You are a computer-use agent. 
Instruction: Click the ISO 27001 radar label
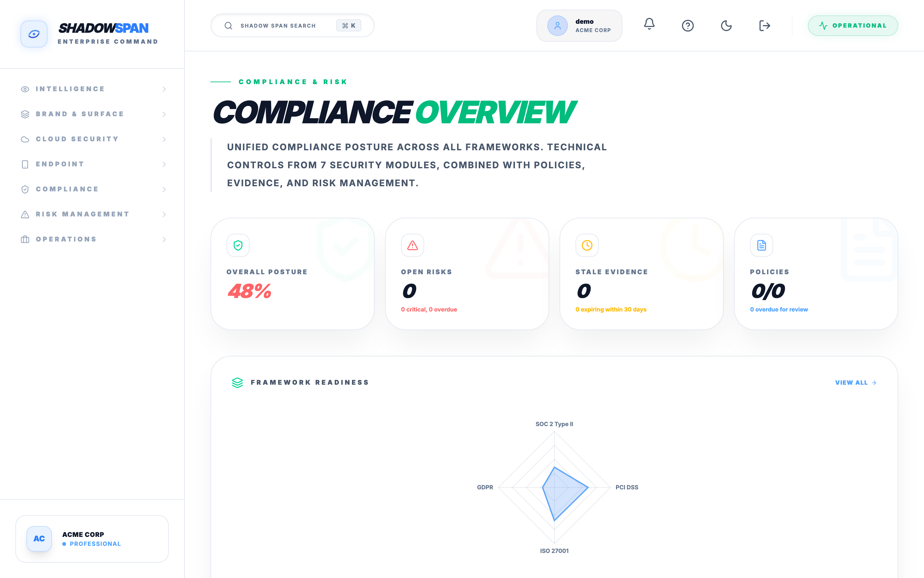[x=554, y=550]
